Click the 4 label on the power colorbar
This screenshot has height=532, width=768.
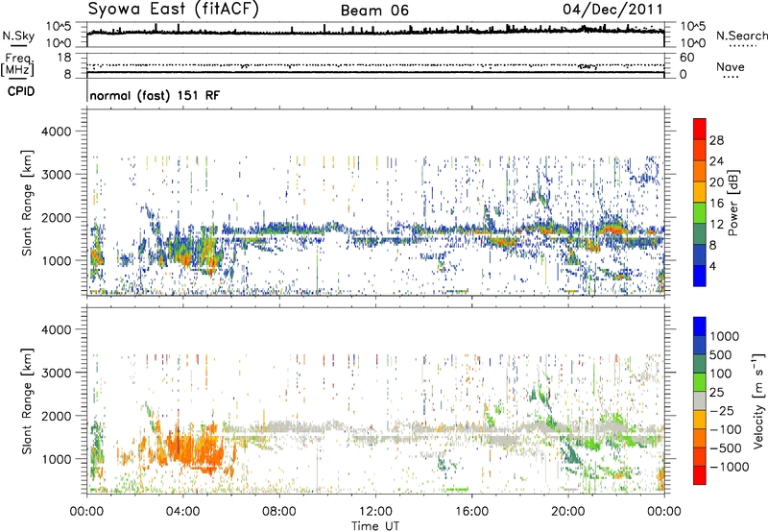(712, 267)
